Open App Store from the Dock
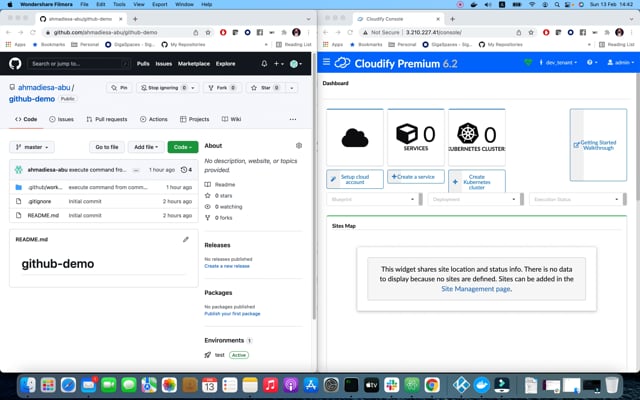The image size is (640, 400). (311, 384)
